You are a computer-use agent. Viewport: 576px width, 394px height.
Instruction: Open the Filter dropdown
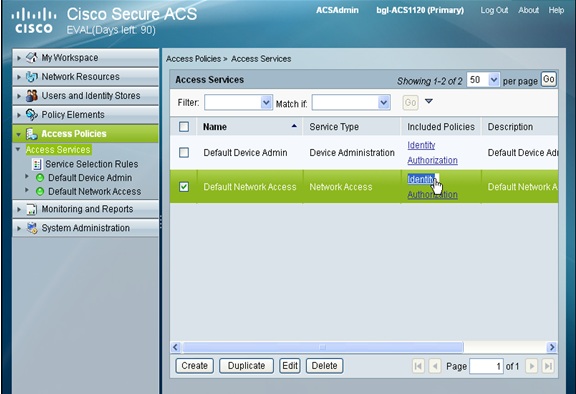[266, 102]
